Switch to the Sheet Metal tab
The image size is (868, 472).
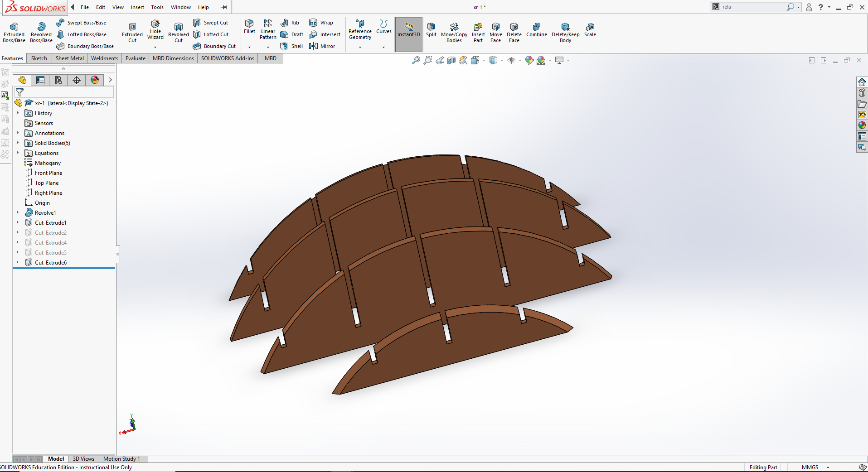(x=70, y=58)
